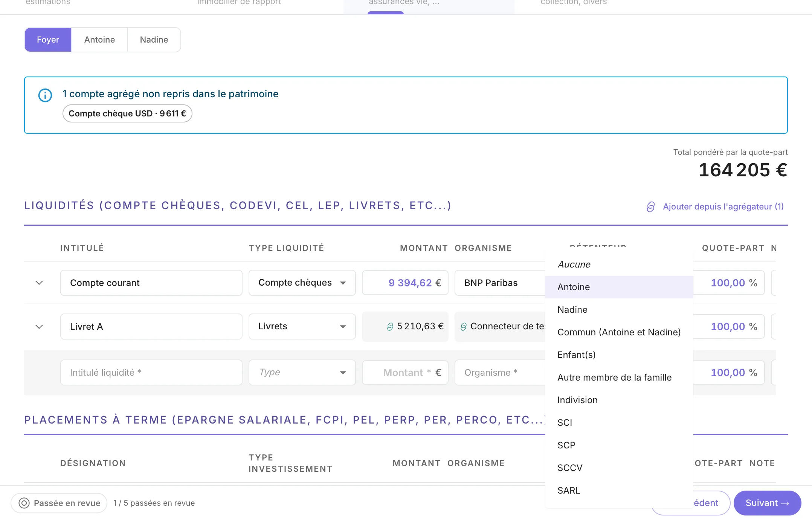Open the Compte chèques type dropdown
812x520 pixels.
point(302,283)
